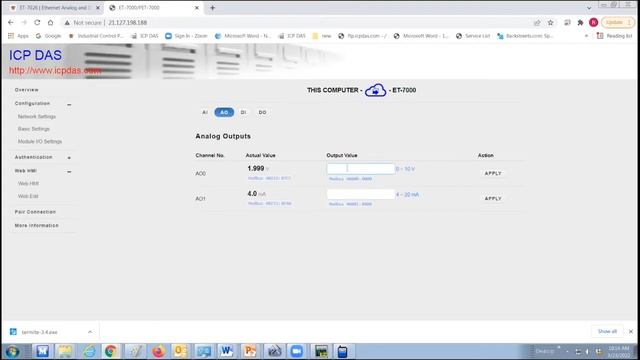Open the Chrome extensions puzzle icon
Viewport: 640px width, 360px height.
tap(580, 22)
